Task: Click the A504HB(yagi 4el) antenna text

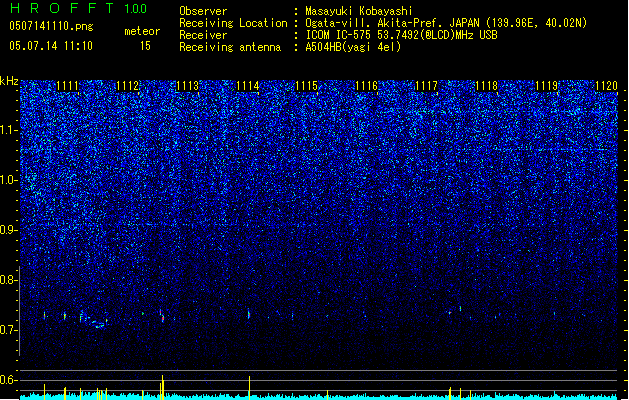Action: (353, 47)
